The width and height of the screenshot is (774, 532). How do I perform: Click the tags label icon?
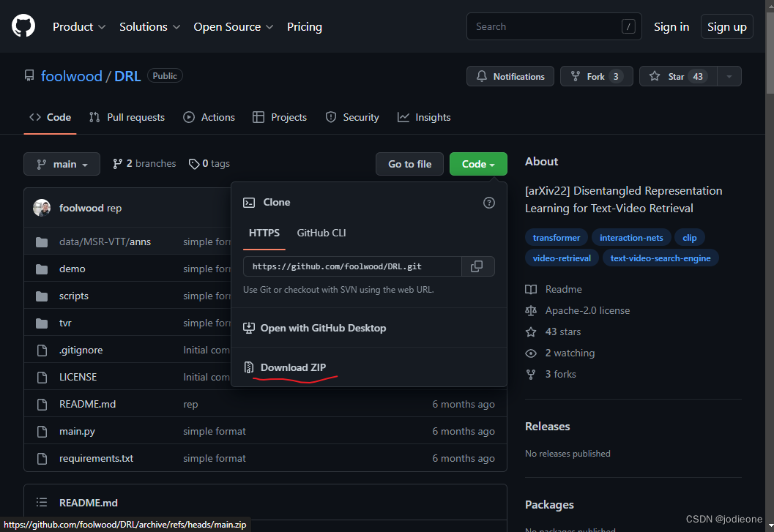(x=194, y=164)
